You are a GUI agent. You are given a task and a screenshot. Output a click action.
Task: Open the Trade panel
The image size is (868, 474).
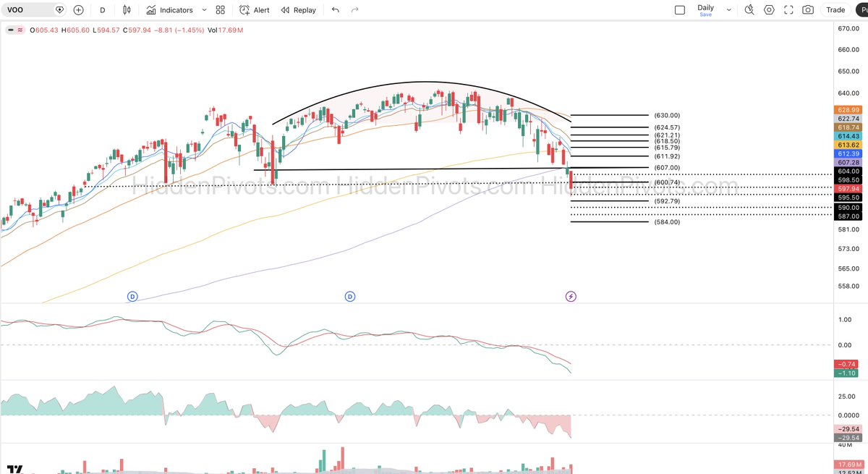click(x=835, y=10)
